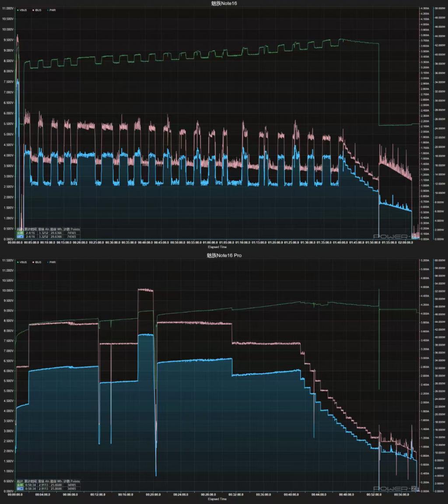Click the 00:40:00.0 time tick on Note16 Pro axis
This screenshot has height=504, width=448.
[x=291, y=495]
